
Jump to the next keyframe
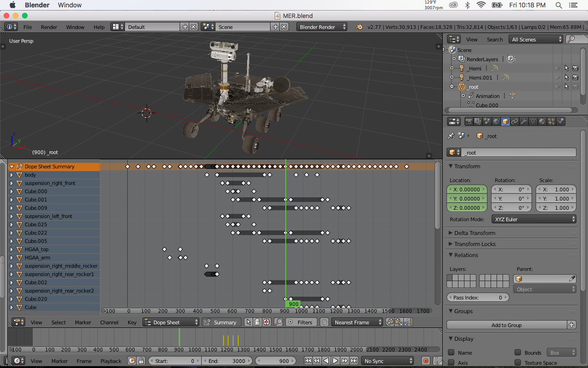(345, 361)
